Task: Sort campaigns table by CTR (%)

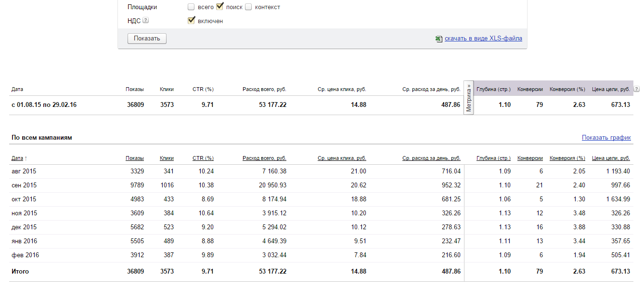Action: [203, 158]
